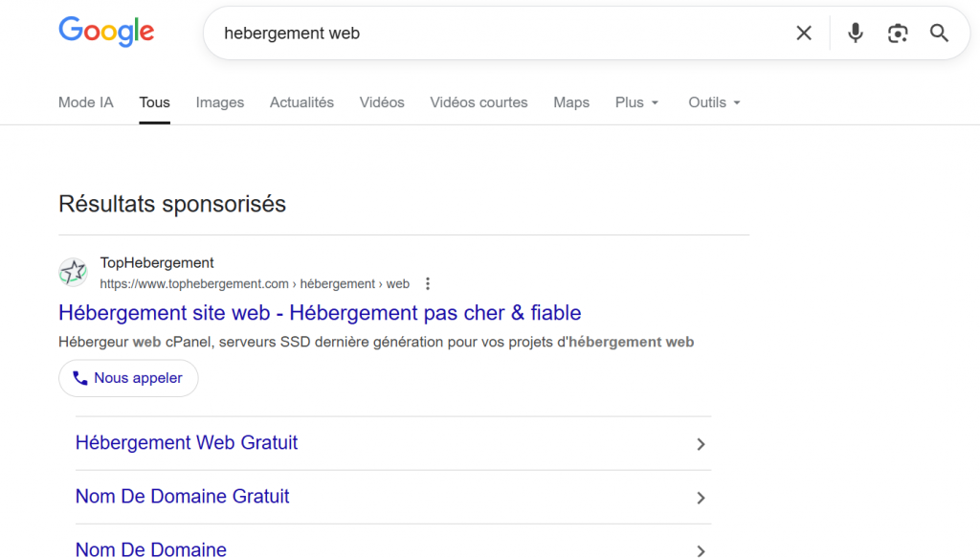The height and width of the screenshot is (558, 980).
Task: Click the TopHebergement site name
Action: [157, 263]
